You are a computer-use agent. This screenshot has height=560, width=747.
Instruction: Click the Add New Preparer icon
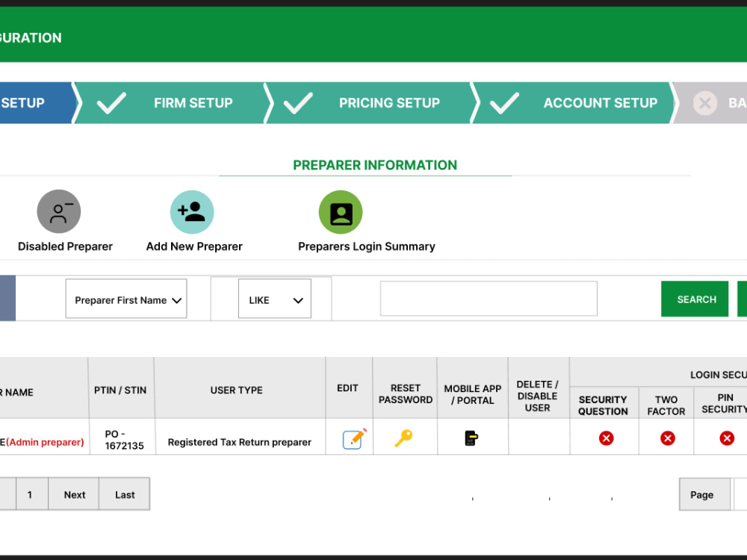tap(192, 212)
